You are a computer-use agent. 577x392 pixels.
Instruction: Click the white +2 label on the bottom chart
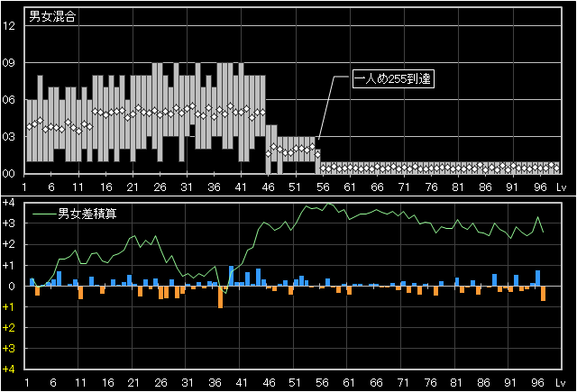8,244
